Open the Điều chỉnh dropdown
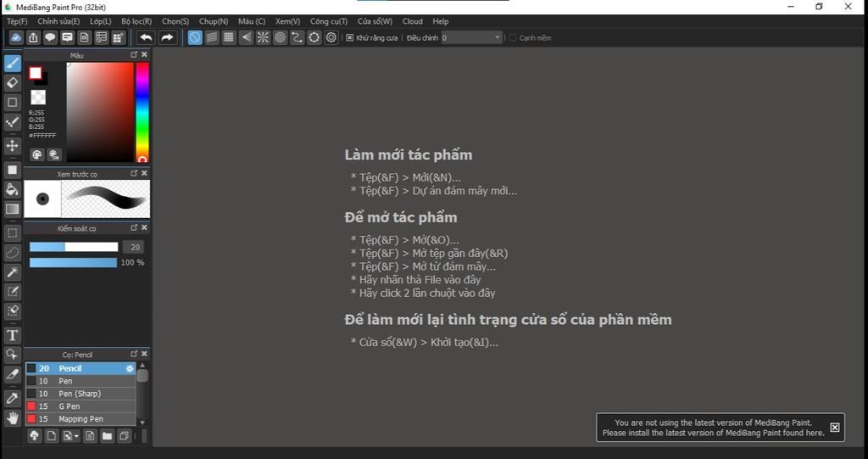Screen dimensions: 868x459 pos(471,37)
